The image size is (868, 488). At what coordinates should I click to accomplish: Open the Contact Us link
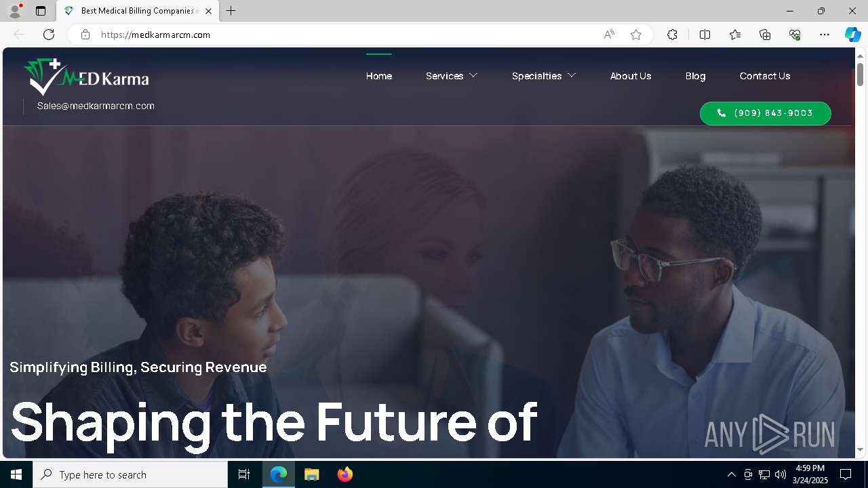[x=765, y=76]
